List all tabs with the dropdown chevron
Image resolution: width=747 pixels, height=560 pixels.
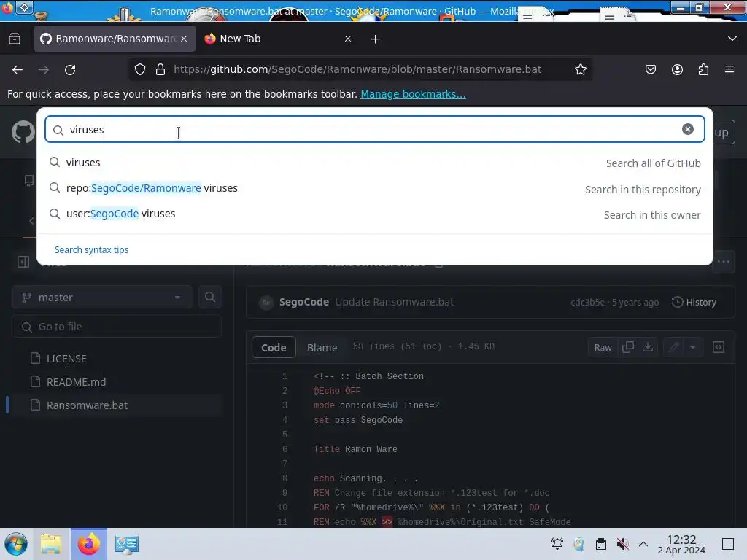click(732, 39)
